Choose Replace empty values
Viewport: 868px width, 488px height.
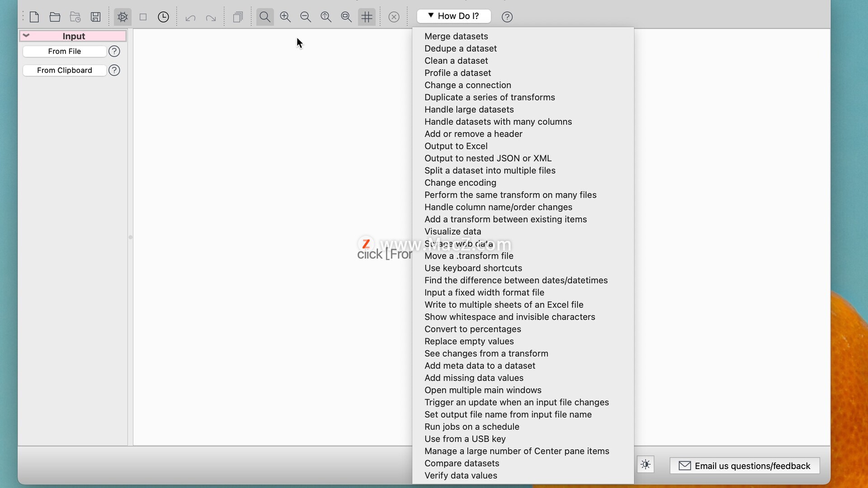(x=523, y=341)
